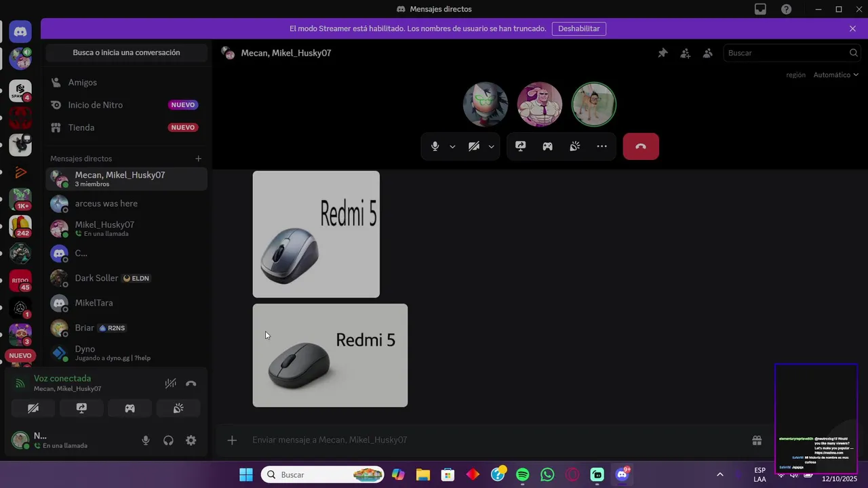Viewport: 868px width, 488px height.
Task: Open WhatsApp from the taskbar
Action: 547,474
